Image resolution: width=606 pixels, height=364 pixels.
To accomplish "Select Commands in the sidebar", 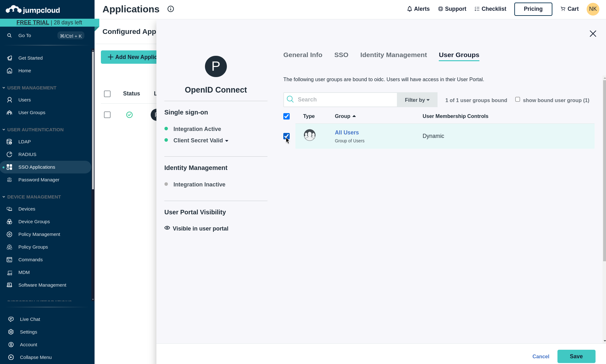I will tap(30, 259).
